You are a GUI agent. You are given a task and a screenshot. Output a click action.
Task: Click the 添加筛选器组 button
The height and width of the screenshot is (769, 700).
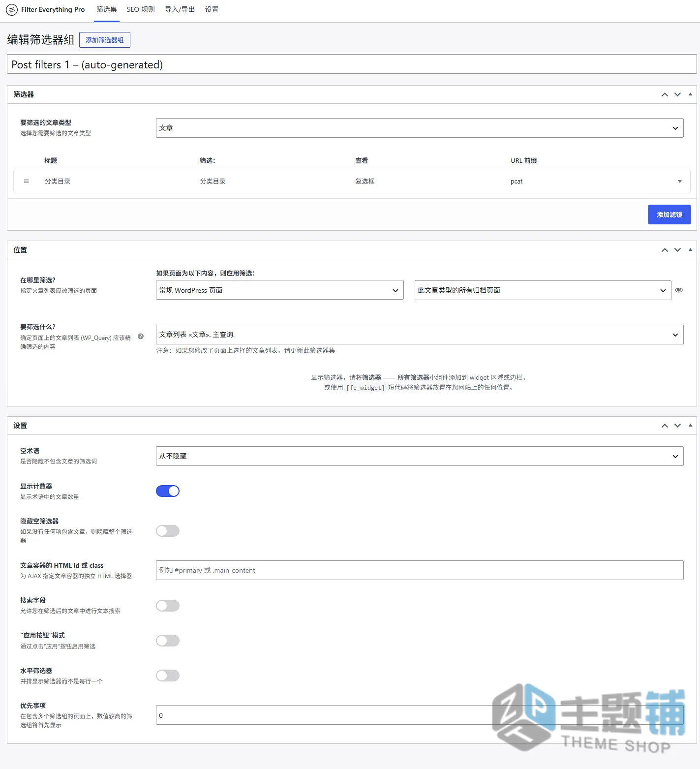pos(105,40)
